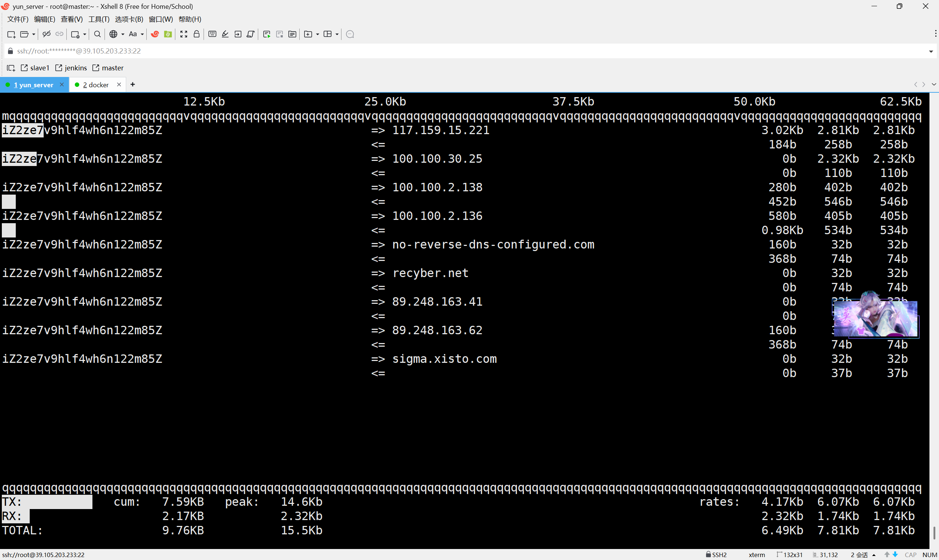Switch to the 2 docker tab
The width and height of the screenshot is (939, 560).
pyautogui.click(x=95, y=85)
